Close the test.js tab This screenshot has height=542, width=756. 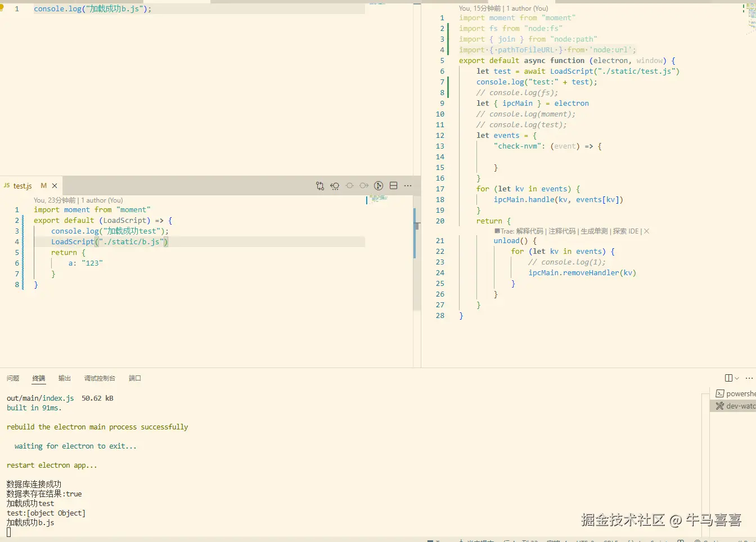(55, 186)
